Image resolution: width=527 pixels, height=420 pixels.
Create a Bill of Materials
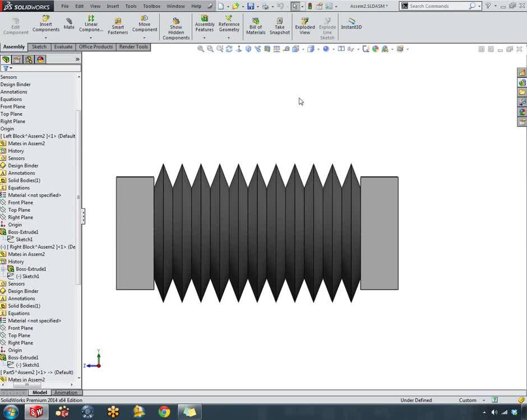256,25
